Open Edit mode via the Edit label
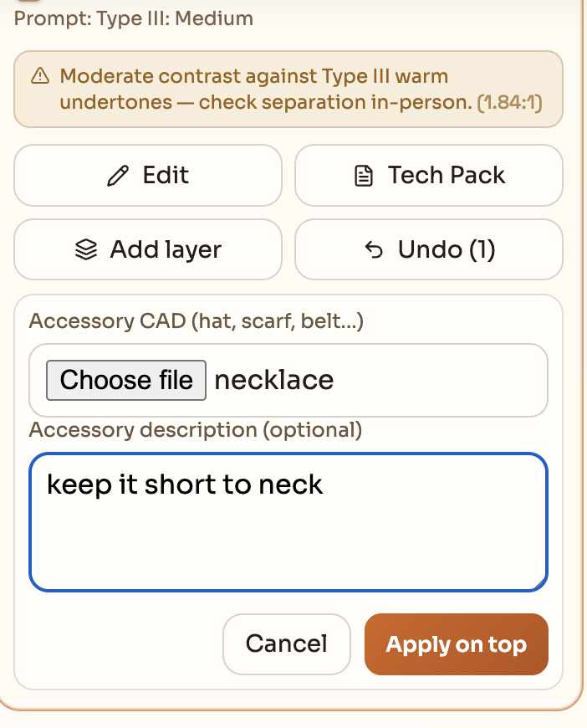The width and height of the screenshot is (587, 728). point(166,175)
